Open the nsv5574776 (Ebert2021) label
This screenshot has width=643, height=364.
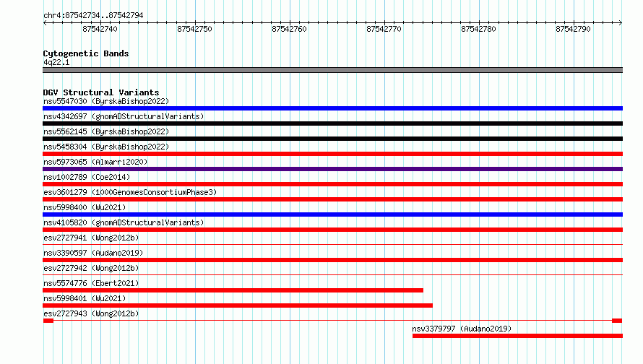91,283
